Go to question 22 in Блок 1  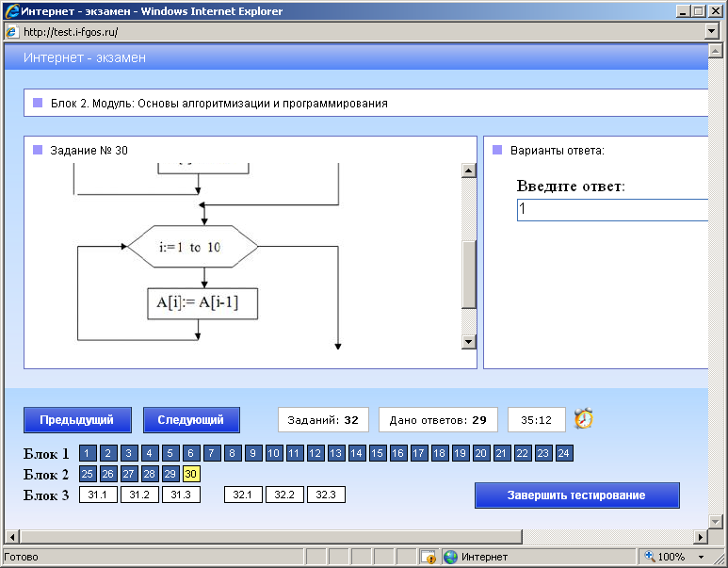[522, 453]
